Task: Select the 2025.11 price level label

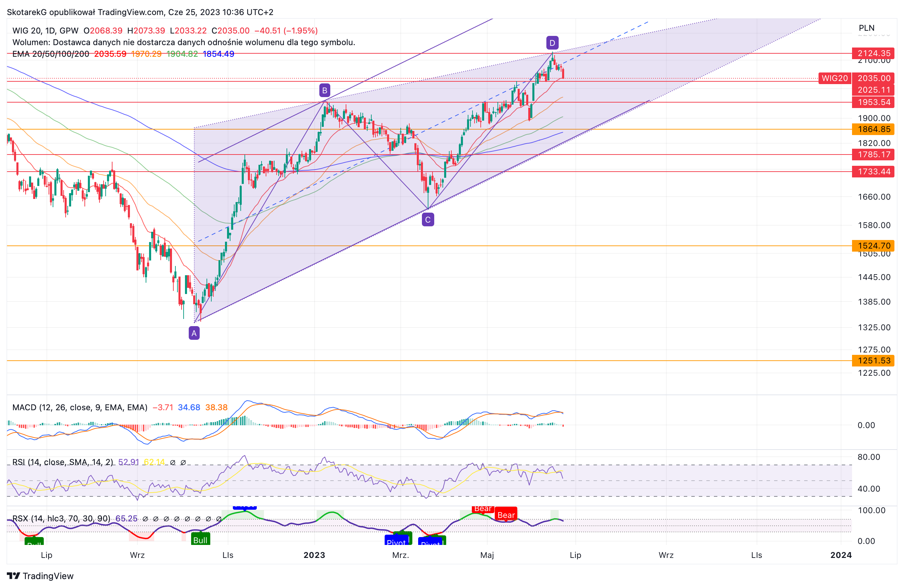Action: pyautogui.click(x=873, y=90)
